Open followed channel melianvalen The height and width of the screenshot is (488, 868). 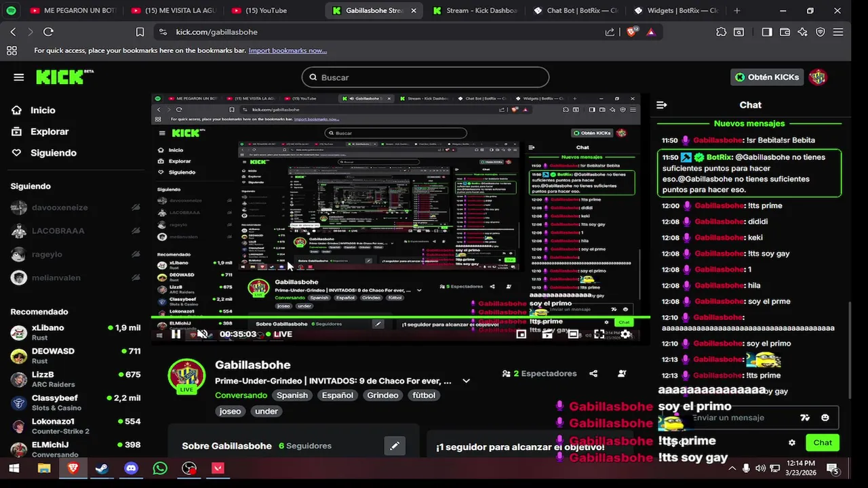[x=75, y=277]
